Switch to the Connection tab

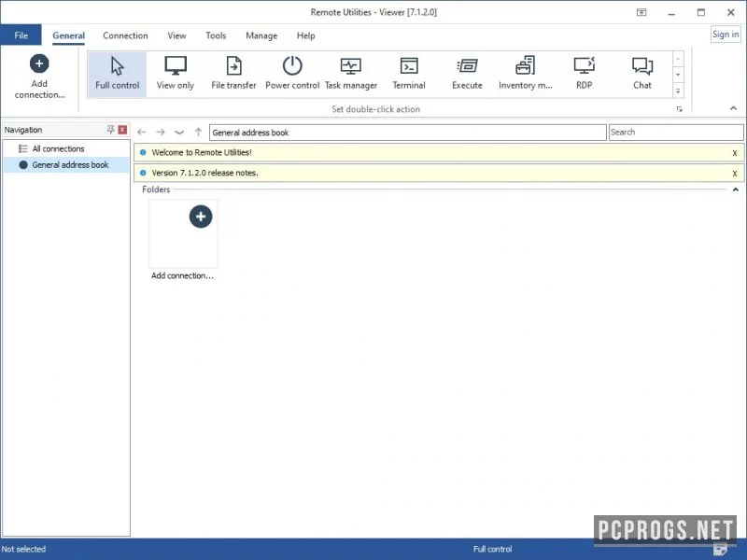(x=125, y=35)
